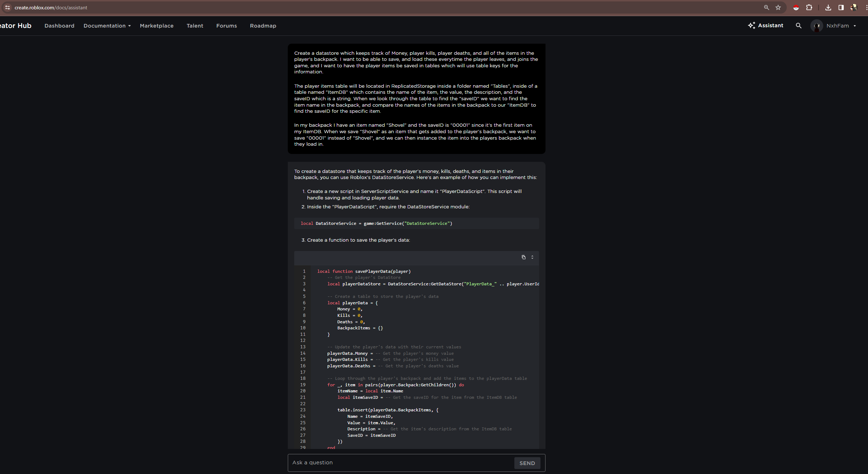Open the Chrome extensions puzzle icon
This screenshot has width=868, height=474.
point(809,7)
